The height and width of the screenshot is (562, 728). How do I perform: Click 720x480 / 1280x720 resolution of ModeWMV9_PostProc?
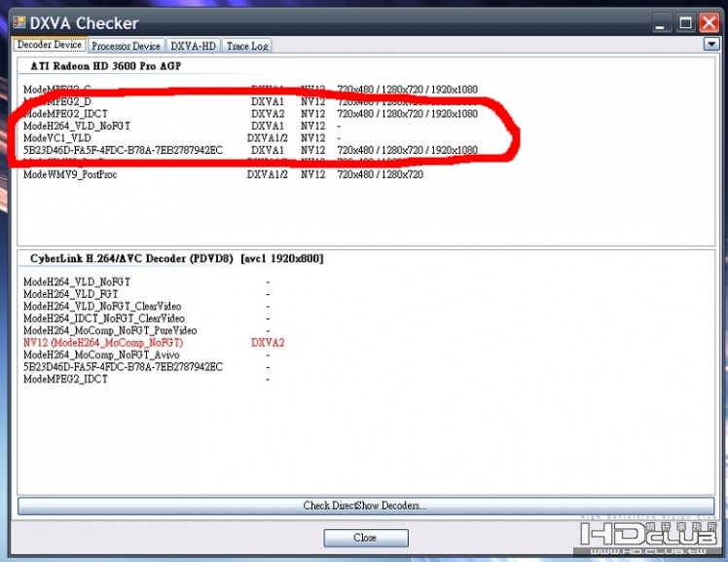pyautogui.click(x=381, y=174)
